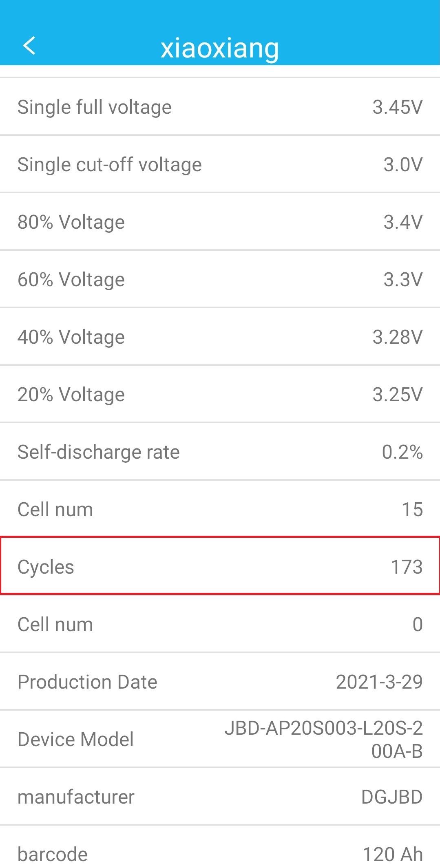Image resolution: width=440 pixels, height=868 pixels.
Task: Select the barcode row
Action: (x=220, y=854)
